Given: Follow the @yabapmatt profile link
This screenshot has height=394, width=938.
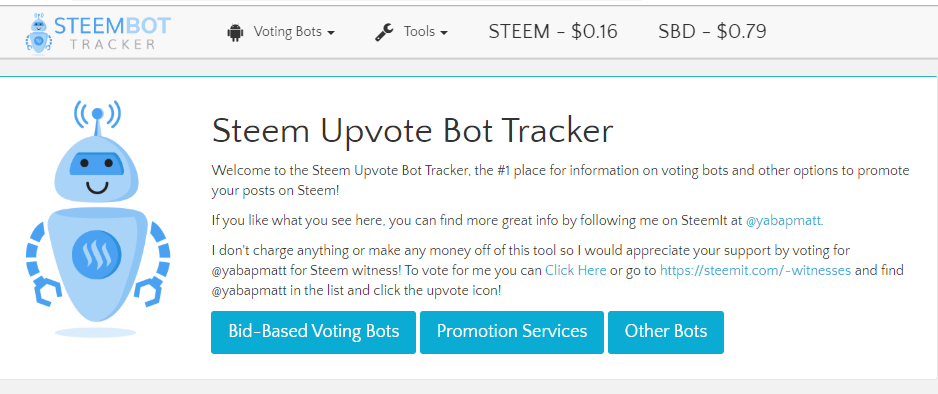Looking at the screenshot, I should [x=784, y=221].
